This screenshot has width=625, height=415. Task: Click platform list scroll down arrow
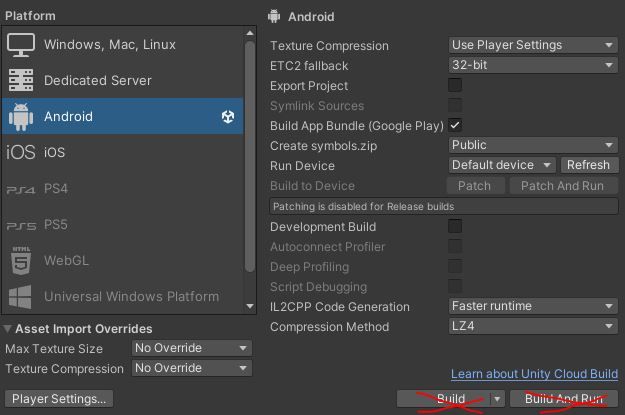pyautogui.click(x=250, y=306)
